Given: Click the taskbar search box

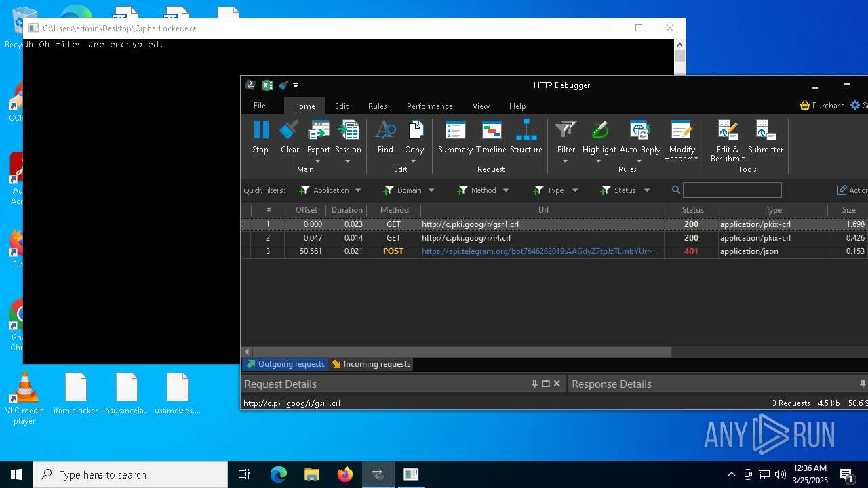Looking at the screenshot, I should [x=130, y=474].
